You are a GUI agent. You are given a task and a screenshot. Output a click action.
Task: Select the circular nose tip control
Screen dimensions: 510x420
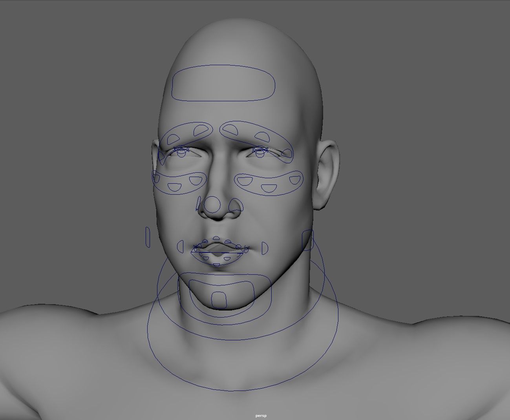click(x=213, y=205)
